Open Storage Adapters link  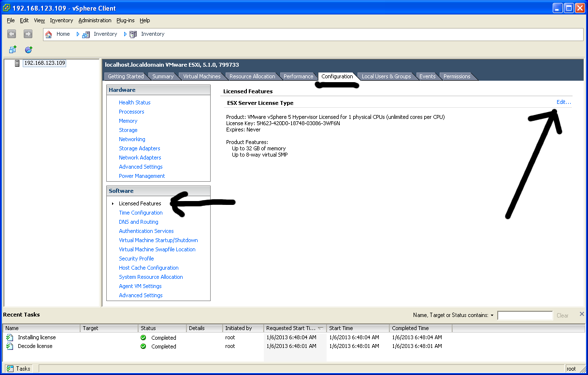pos(140,148)
